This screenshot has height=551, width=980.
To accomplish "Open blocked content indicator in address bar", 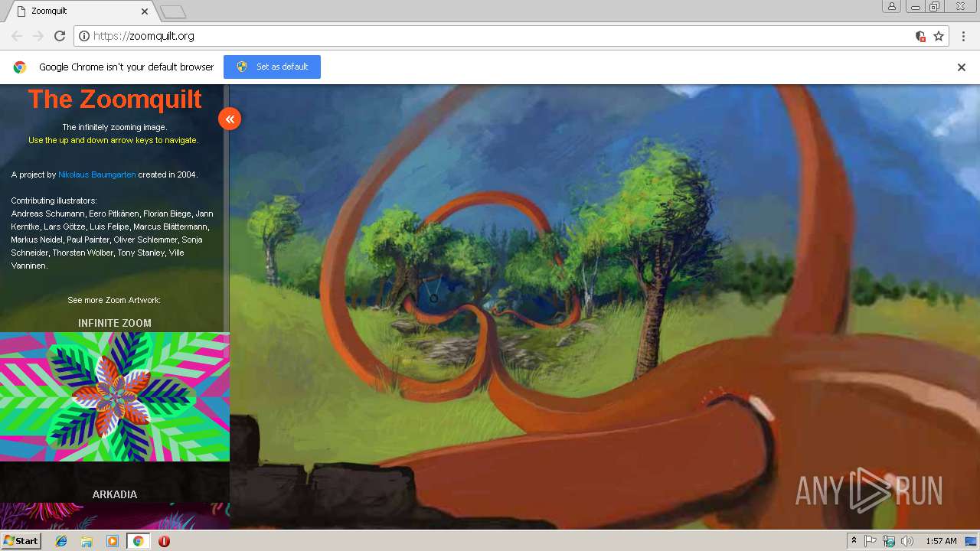I will (x=921, y=36).
